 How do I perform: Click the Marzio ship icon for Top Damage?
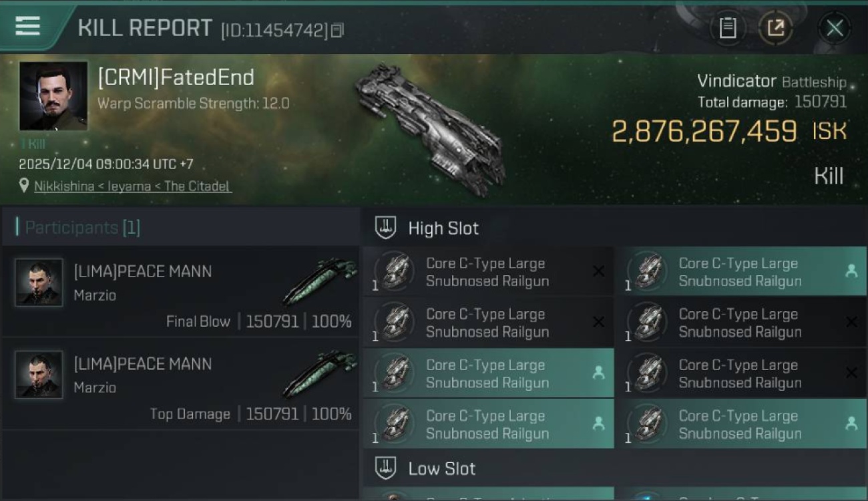[319, 375]
